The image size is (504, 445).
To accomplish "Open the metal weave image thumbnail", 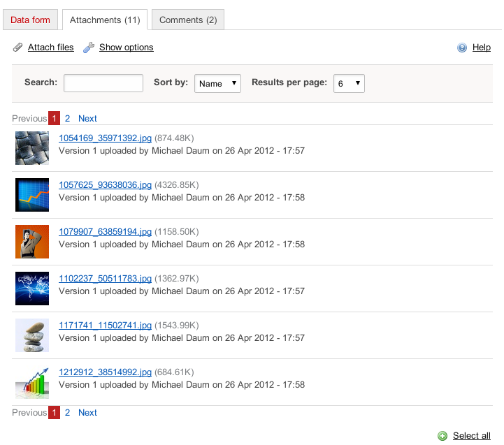I will tap(32, 148).
